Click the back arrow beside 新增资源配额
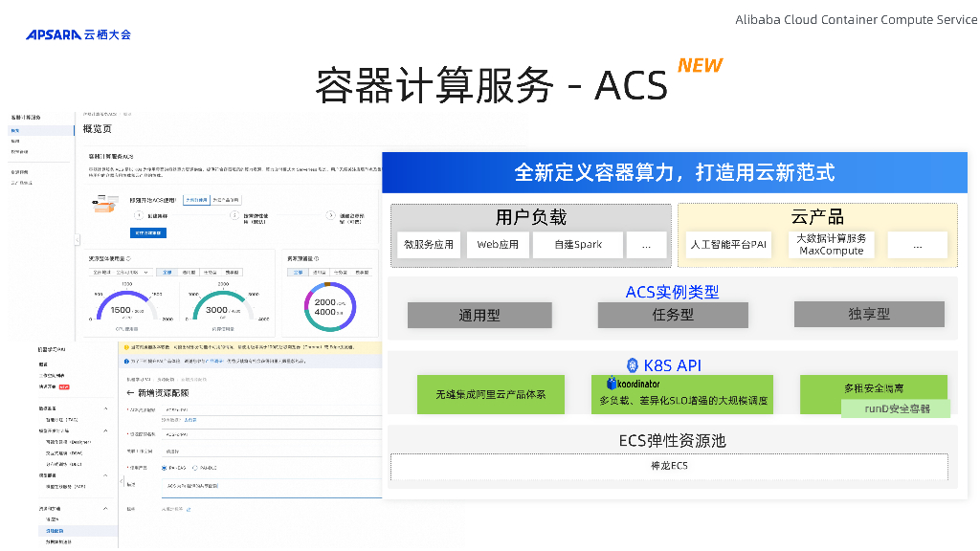The image size is (980, 551). coord(130,393)
